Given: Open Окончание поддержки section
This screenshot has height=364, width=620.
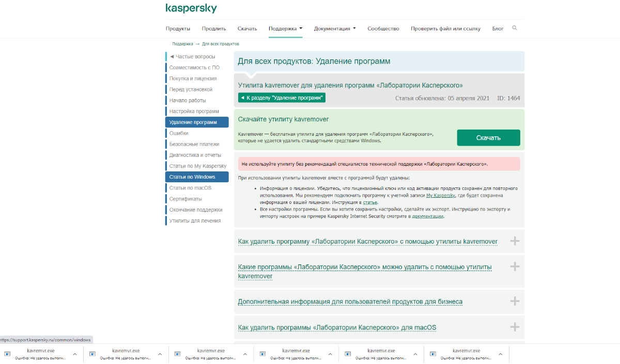Looking at the screenshot, I should pos(196,210).
